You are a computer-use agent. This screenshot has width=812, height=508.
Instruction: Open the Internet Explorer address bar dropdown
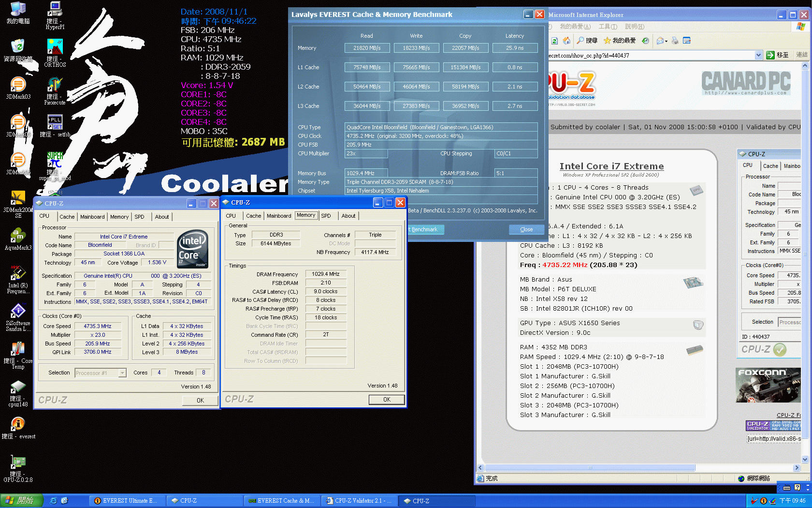758,55
